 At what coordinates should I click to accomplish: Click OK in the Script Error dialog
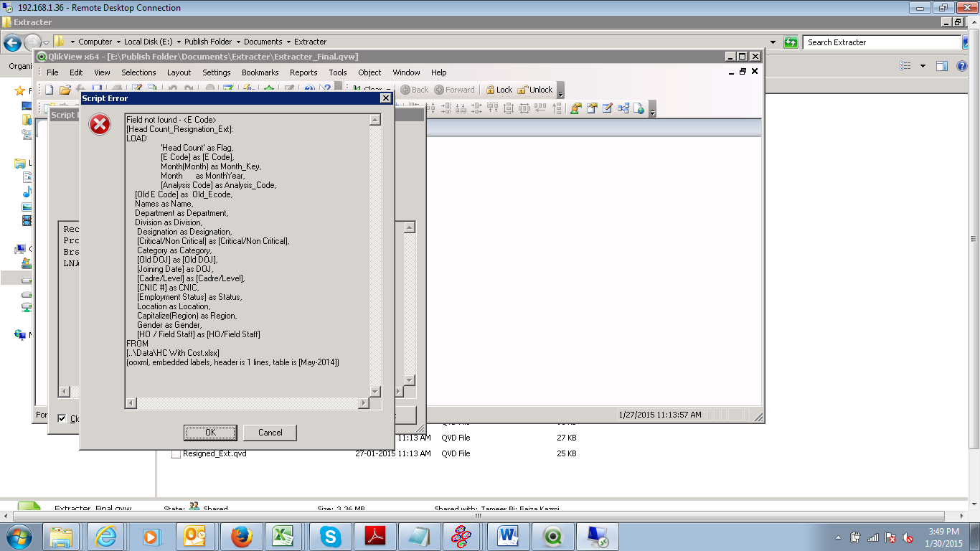tap(210, 433)
